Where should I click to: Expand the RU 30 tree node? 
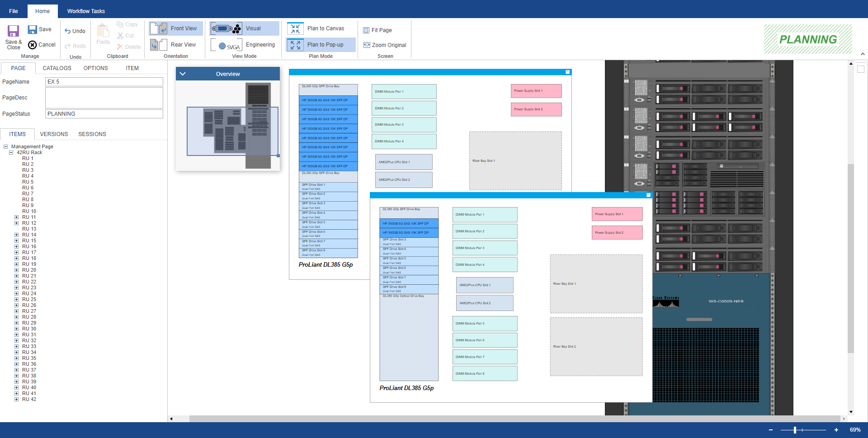(x=17, y=329)
